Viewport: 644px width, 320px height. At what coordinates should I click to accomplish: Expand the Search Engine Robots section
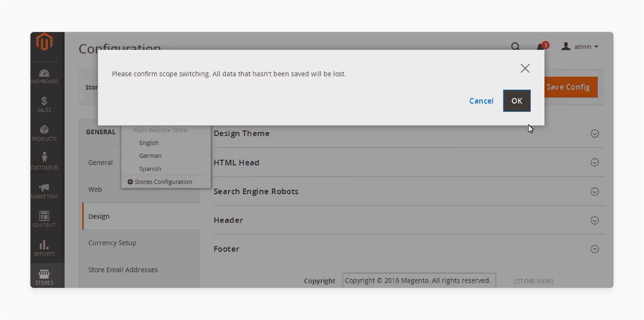coord(595,192)
